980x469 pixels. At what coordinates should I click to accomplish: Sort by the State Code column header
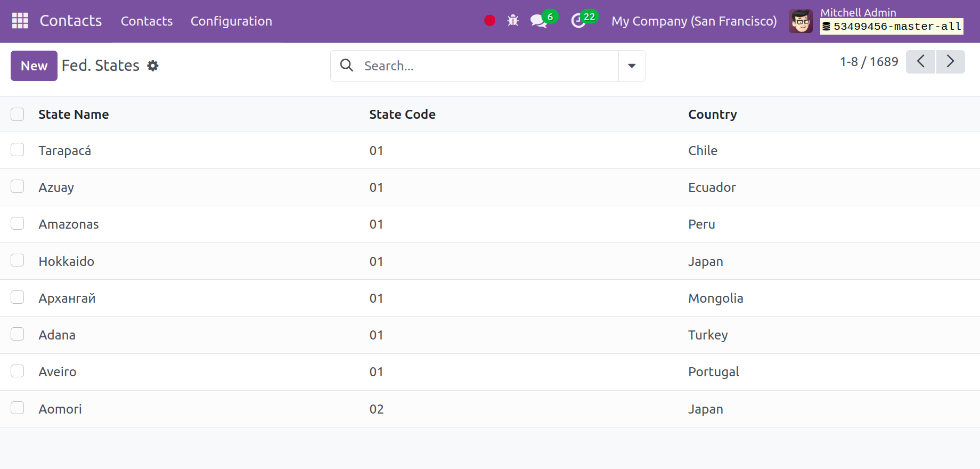402,115
